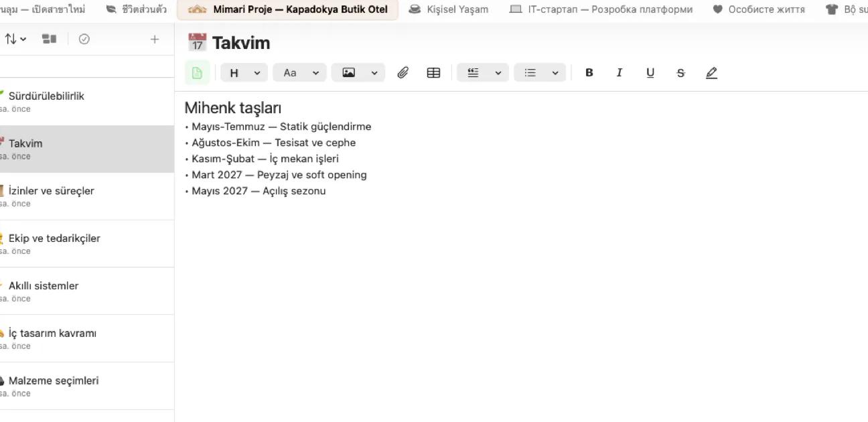Open the heading H dropdown

pos(244,73)
